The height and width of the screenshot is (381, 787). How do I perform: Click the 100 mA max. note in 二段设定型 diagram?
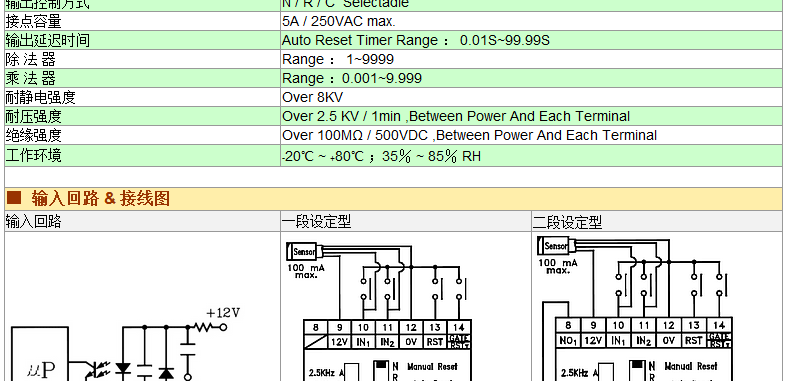click(x=558, y=267)
